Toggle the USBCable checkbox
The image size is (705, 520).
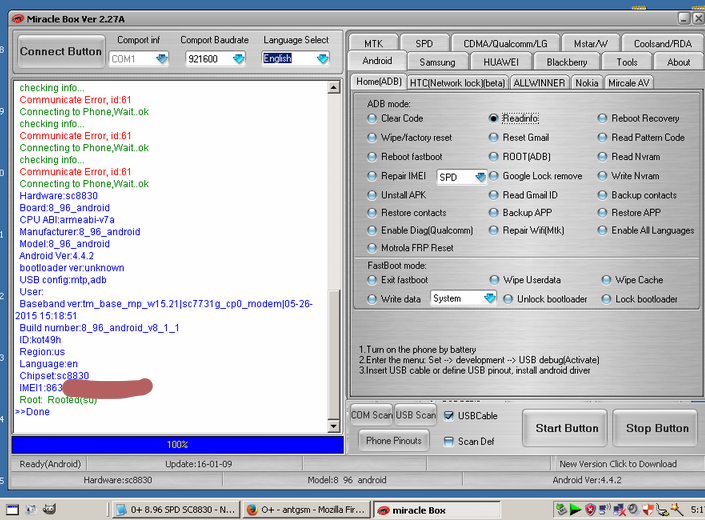click(x=449, y=416)
